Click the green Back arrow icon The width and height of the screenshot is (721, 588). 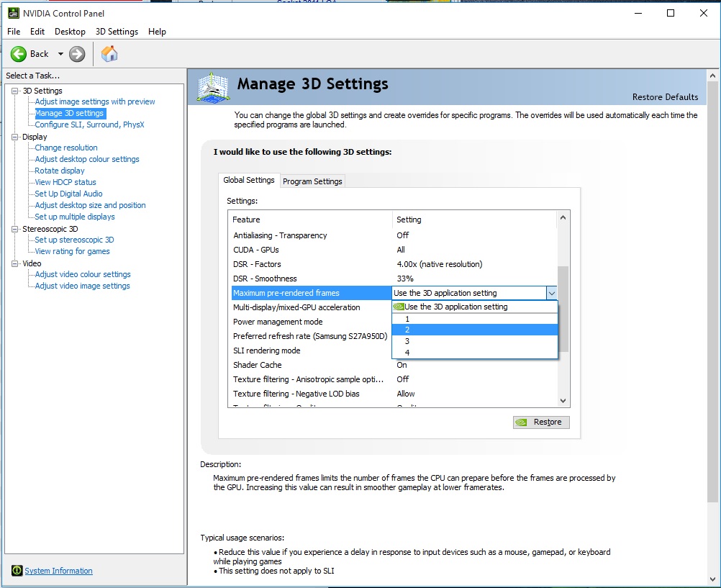click(x=19, y=54)
